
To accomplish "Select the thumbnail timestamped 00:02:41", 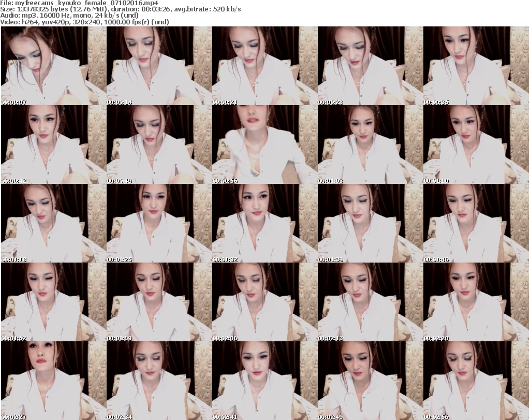I will [264, 381].
